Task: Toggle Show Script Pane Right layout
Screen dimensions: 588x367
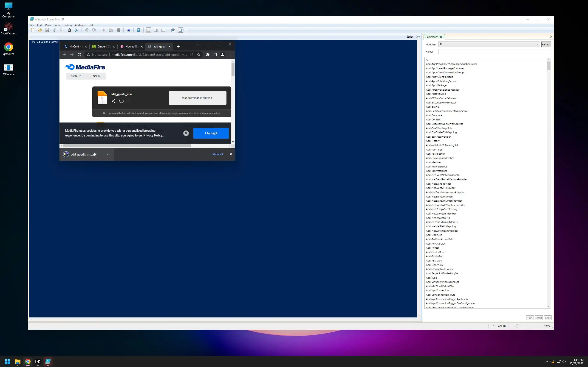Action: 156,30
